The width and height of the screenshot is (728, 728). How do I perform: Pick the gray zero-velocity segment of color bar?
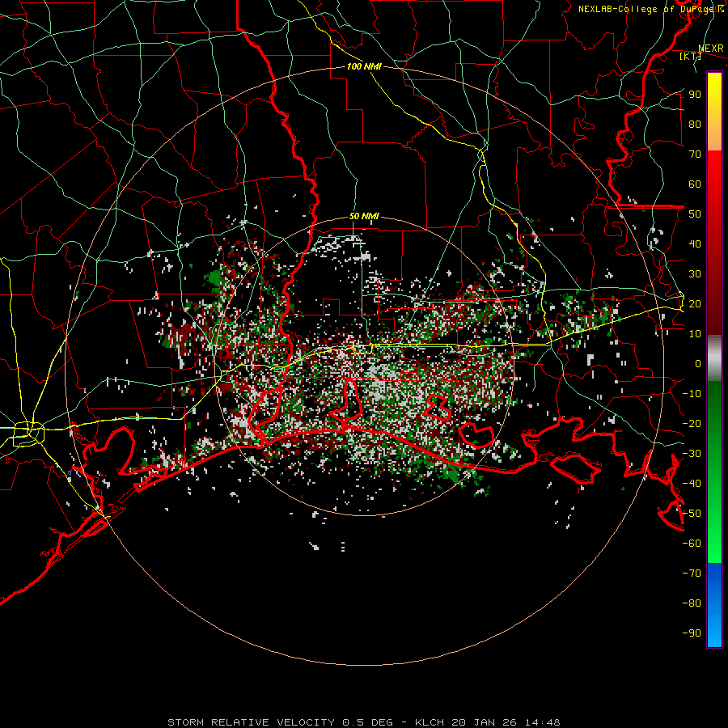[x=714, y=358]
